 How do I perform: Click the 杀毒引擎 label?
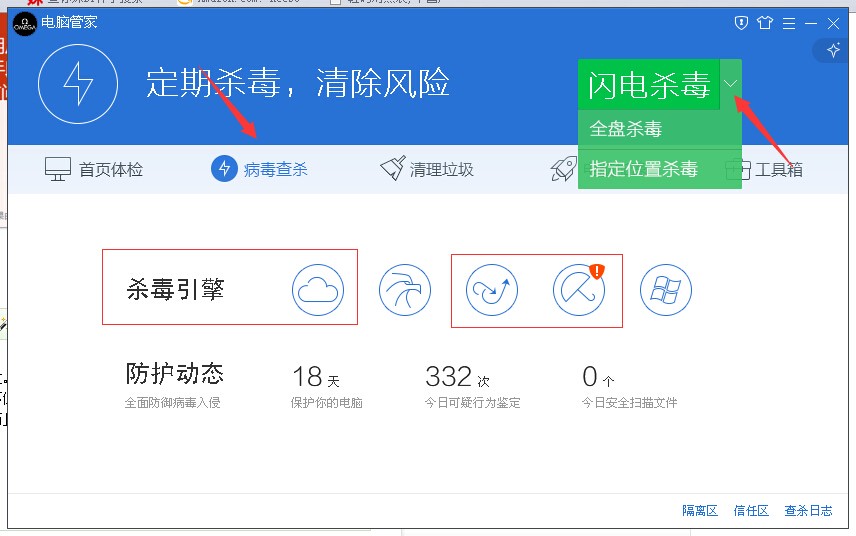175,289
